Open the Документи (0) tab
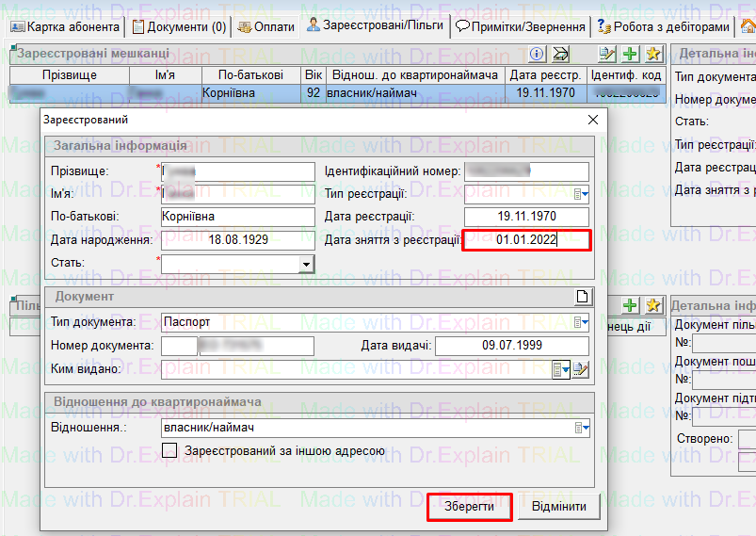 [x=180, y=26]
